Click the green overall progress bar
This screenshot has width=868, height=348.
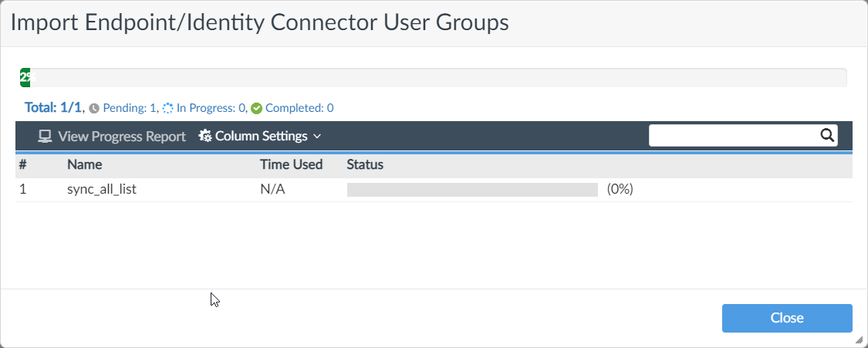tap(26, 77)
